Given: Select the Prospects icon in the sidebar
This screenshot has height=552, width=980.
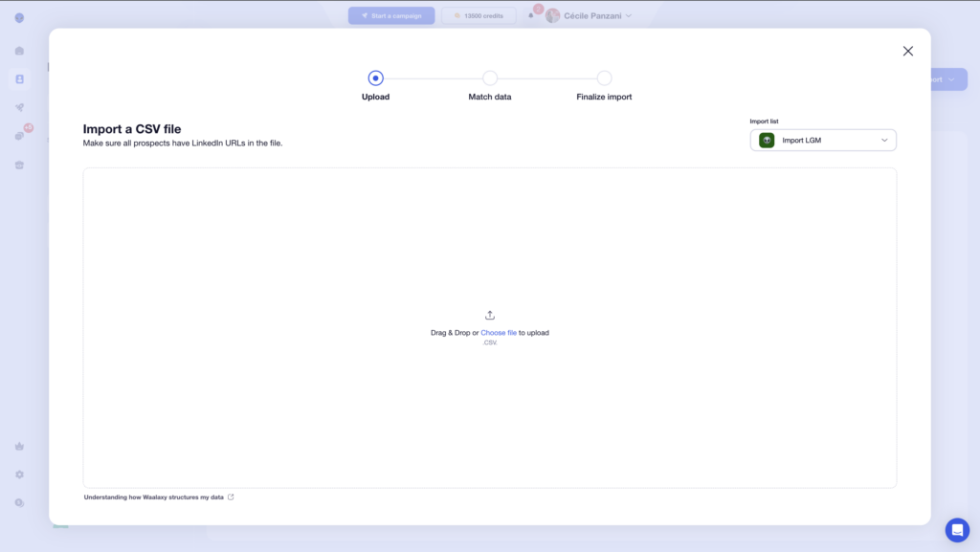Looking at the screenshot, I should coord(19,79).
